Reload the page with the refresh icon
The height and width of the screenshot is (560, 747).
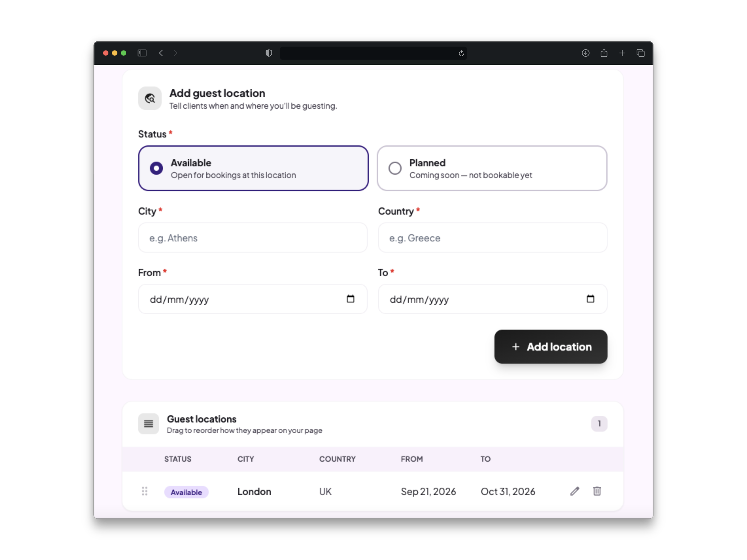pyautogui.click(x=461, y=53)
